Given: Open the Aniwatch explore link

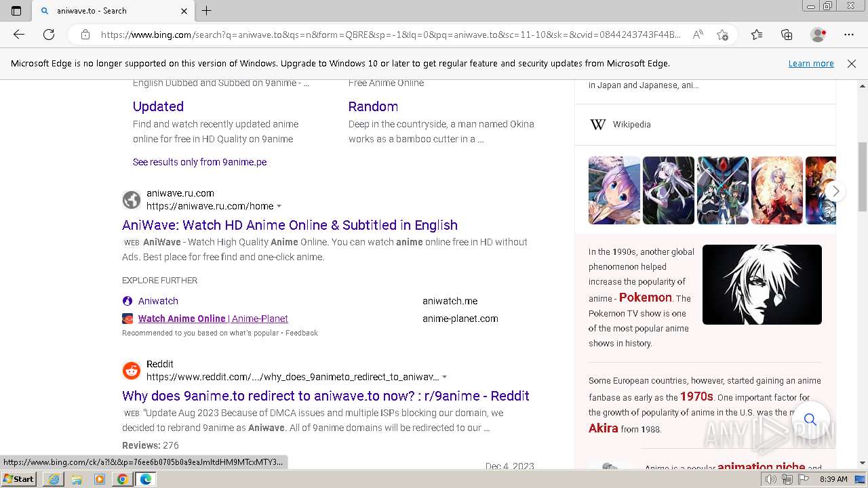Looking at the screenshot, I should point(158,301).
